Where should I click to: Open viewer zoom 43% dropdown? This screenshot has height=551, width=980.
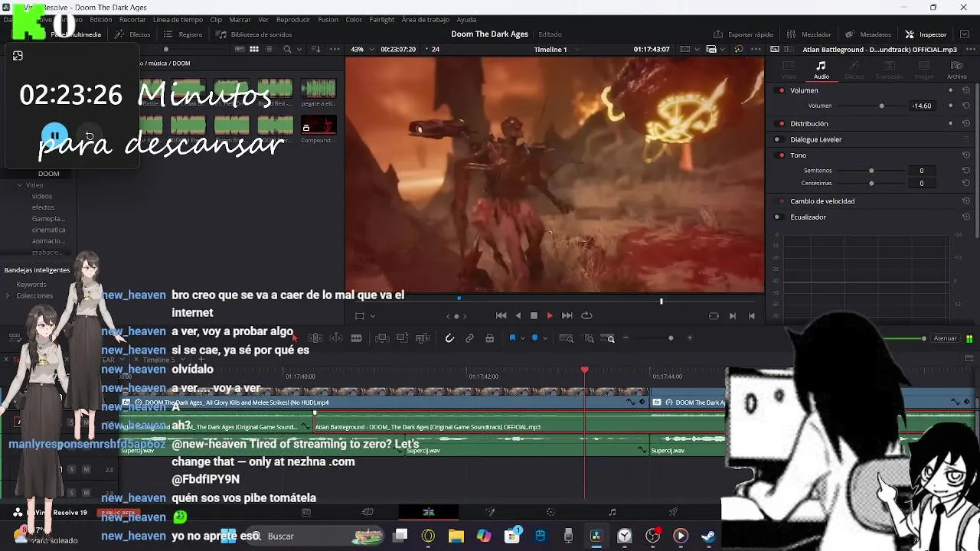[361, 49]
